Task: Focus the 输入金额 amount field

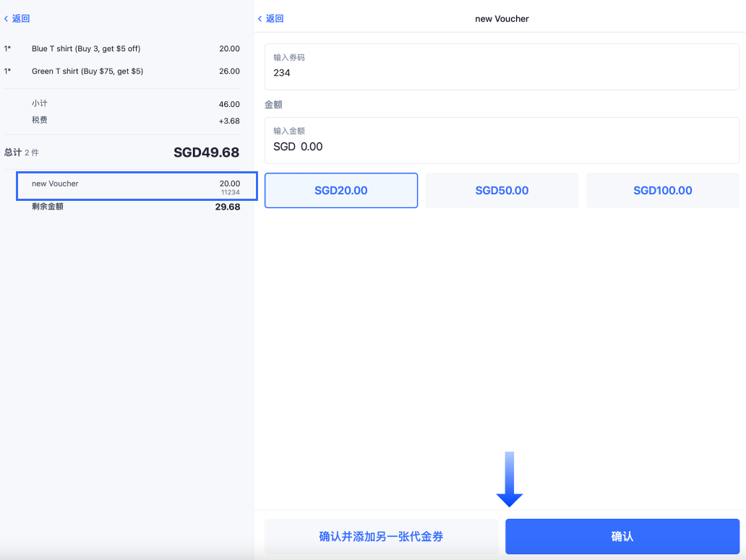Action: pyautogui.click(x=502, y=141)
